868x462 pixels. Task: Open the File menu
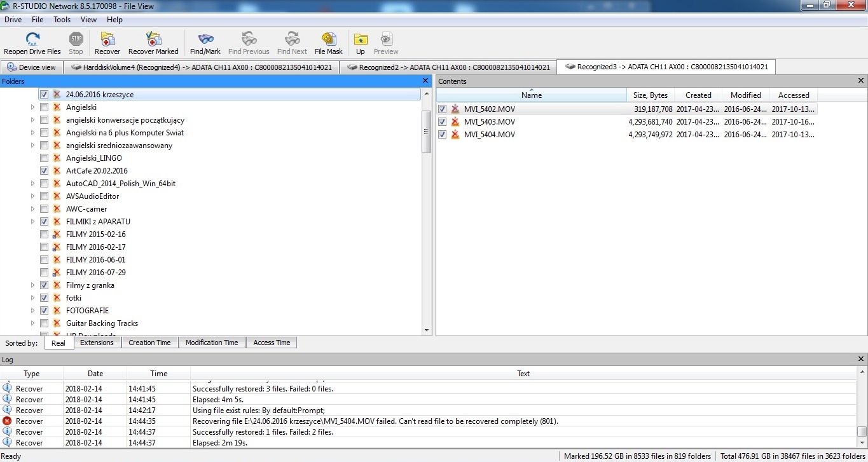coord(38,20)
